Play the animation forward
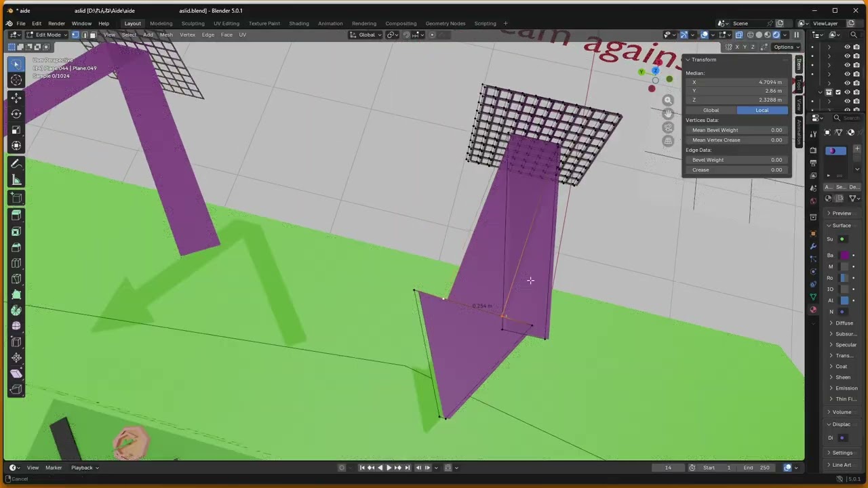The height and width of the screenshot is (488, 868). click(x=389, y=468)
